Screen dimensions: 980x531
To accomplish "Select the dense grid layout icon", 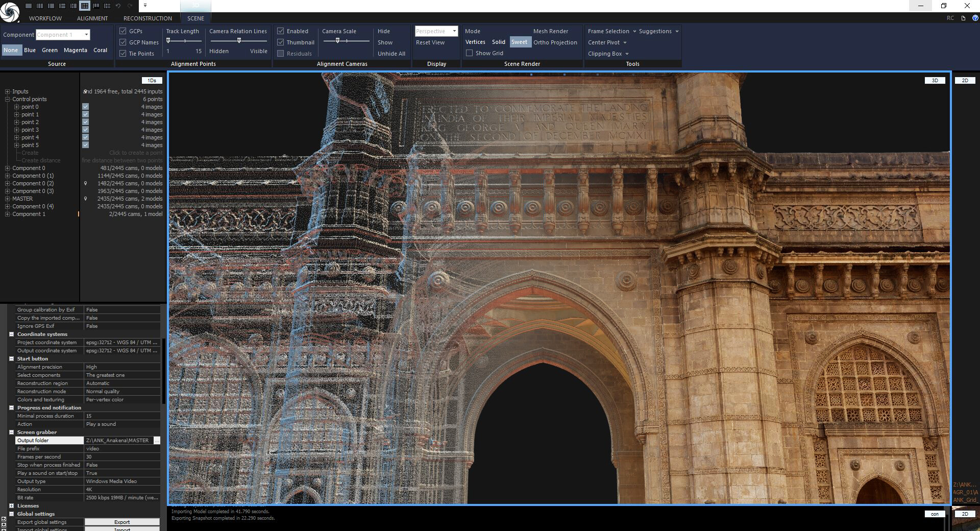I will pos(107,6).
